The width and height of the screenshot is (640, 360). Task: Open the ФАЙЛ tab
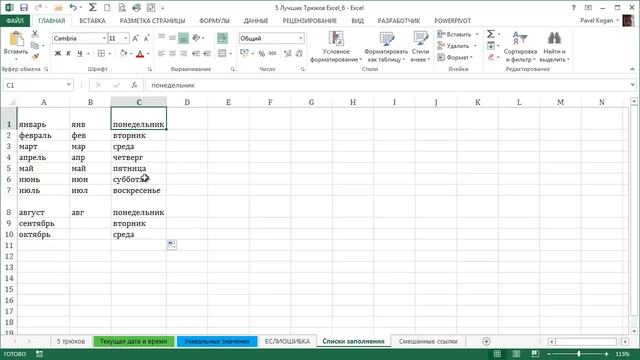point(15,20)
